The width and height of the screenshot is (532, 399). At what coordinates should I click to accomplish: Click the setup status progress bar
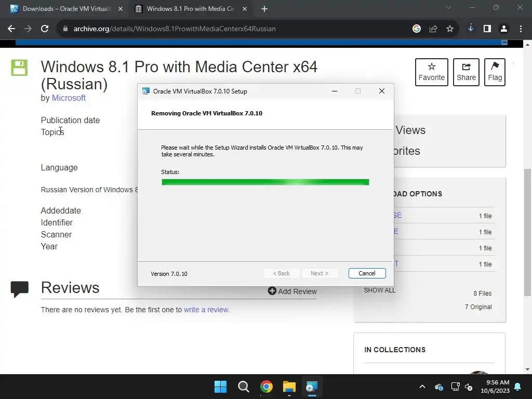point(265,182)
